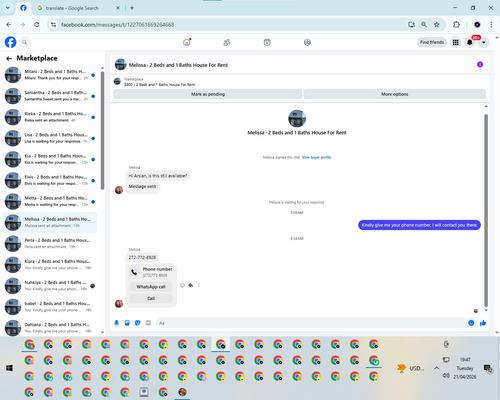Switch to the translate - Google Search tab

tap(78, 8)
